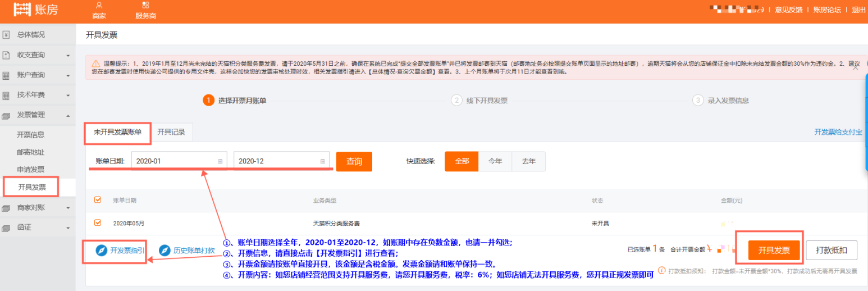Click the 账房 abacus logo
Screen dimensions: 868x291
pyautogui.click(x=21, y=10)
